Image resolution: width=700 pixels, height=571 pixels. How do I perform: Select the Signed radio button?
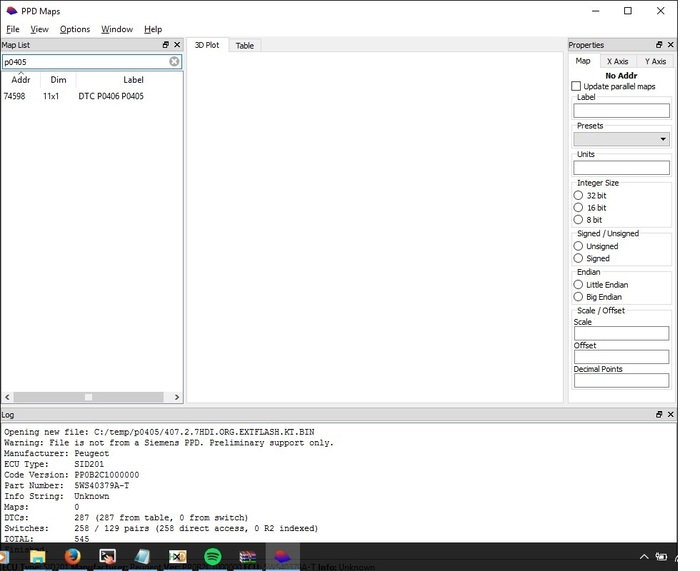tap(579, 258)
